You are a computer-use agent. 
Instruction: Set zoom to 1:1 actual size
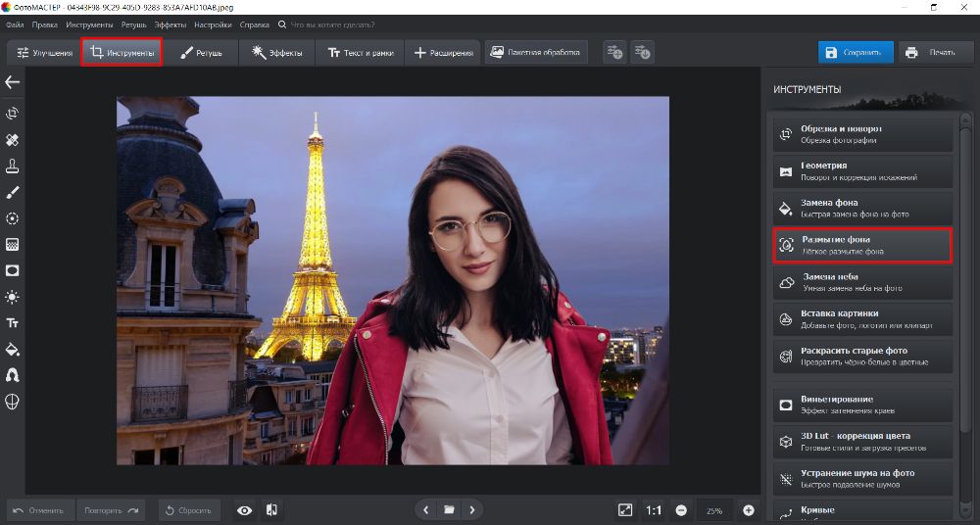coord(654,510)
